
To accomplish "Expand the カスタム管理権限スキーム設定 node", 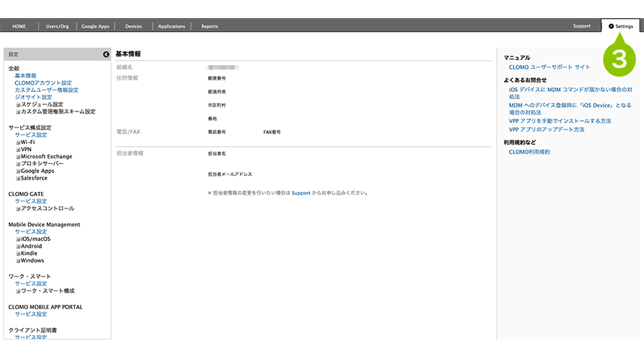I will pos(18,111).
